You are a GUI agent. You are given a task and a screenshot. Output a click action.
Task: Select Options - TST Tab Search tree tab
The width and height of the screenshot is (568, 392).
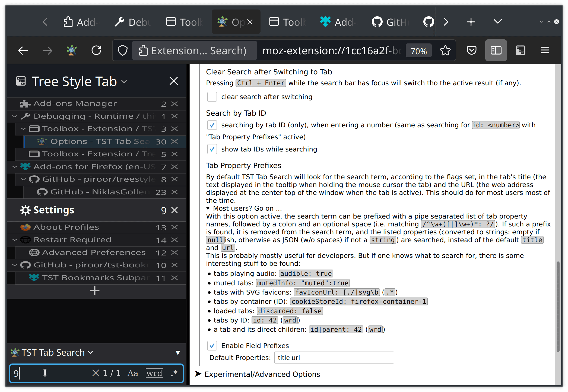click(x=105, y=142)
